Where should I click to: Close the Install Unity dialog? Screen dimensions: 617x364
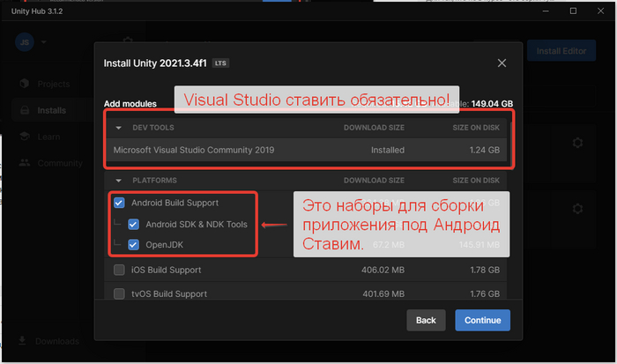pyautogui.click(x=502, y=63)
